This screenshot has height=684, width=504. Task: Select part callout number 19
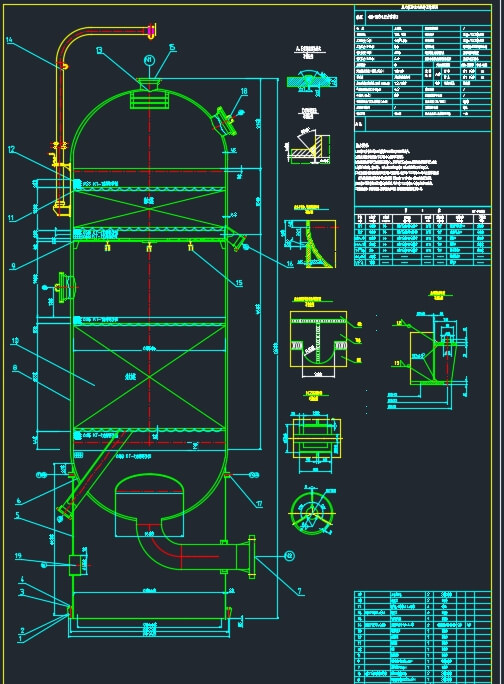point(18,555)
